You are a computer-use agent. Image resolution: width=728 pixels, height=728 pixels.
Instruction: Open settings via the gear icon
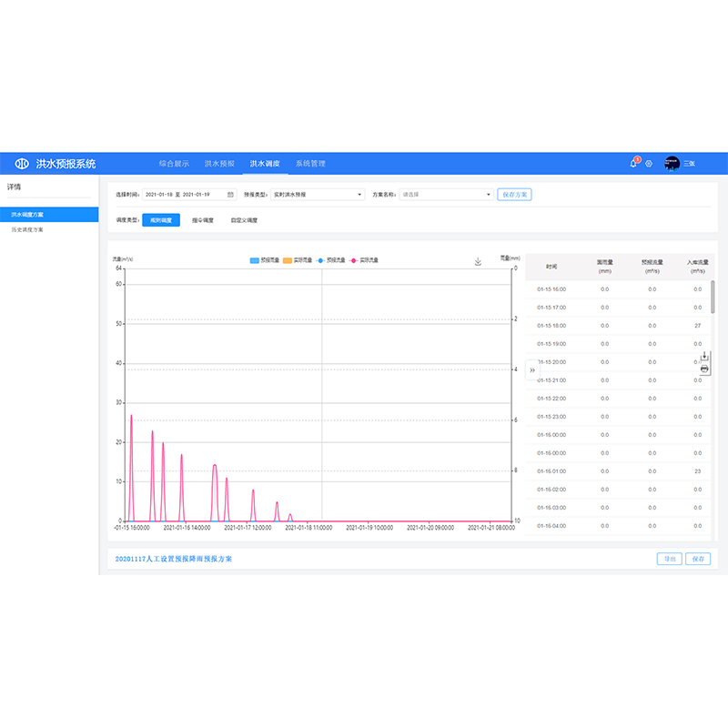pyautogui.click(x=649, y=164)
